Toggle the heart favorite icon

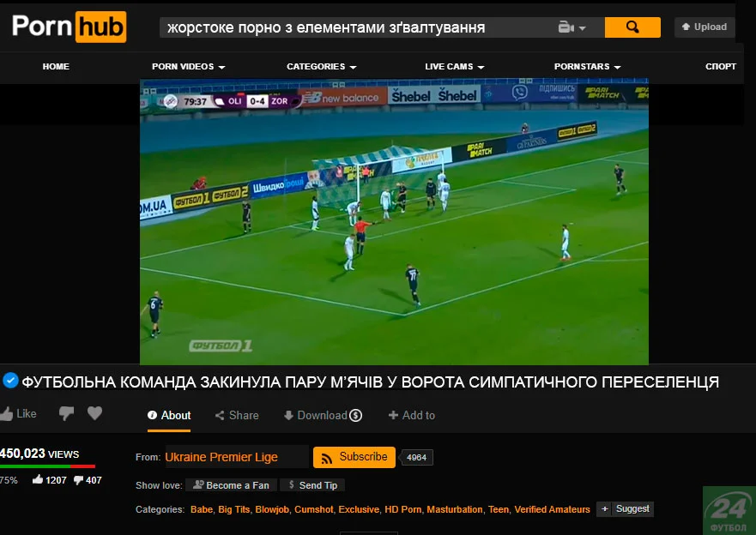94,414
